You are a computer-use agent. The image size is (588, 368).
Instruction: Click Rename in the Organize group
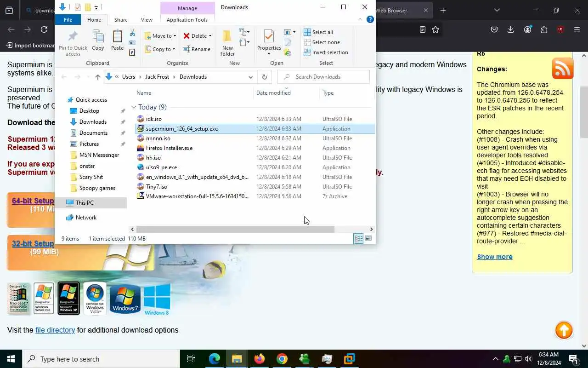coord(197,49)
